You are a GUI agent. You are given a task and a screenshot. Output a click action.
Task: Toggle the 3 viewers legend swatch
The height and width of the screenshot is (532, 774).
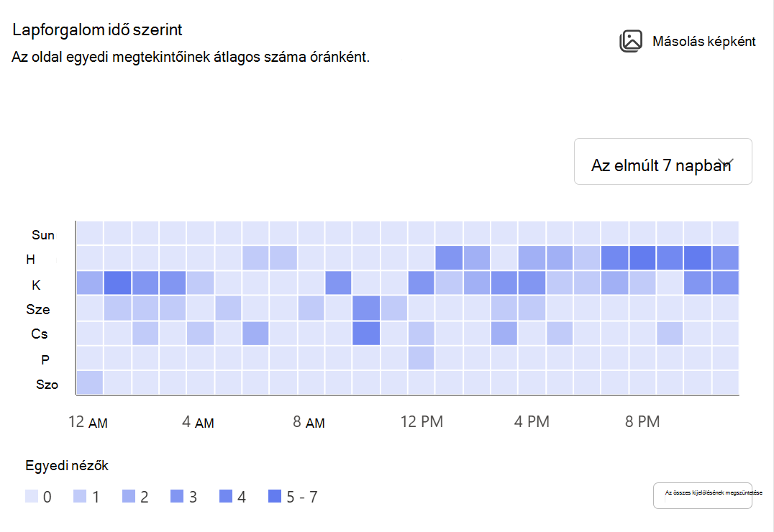[177, 496]
